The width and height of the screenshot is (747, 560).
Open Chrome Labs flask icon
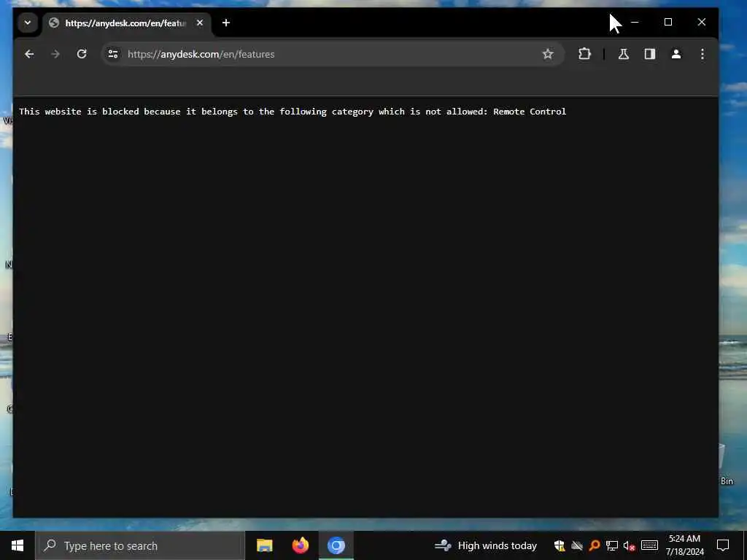click(x=624, y=54)
